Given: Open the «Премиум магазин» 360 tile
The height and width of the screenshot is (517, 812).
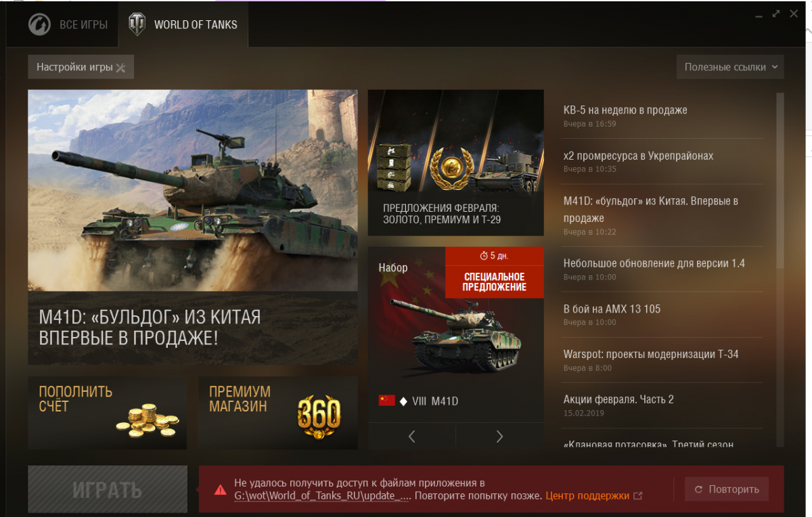Looking at the screenshot, I should click(x=278, y=413).
